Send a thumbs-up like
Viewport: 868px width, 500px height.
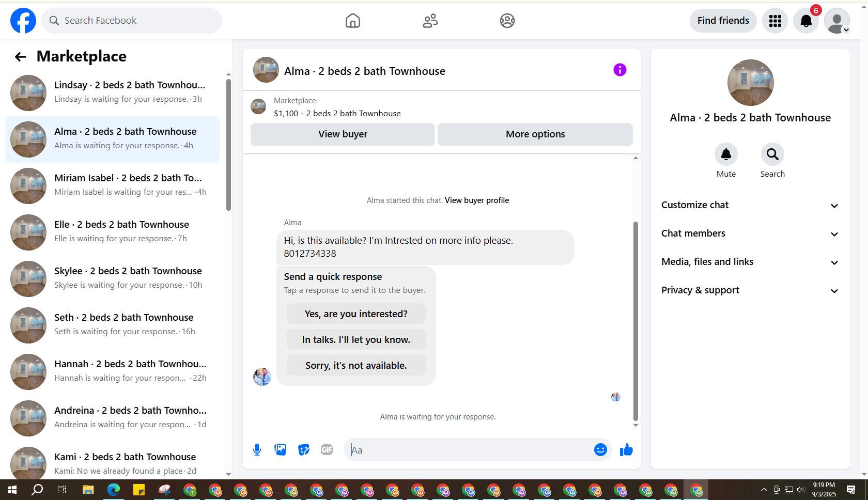coord(626,450)
